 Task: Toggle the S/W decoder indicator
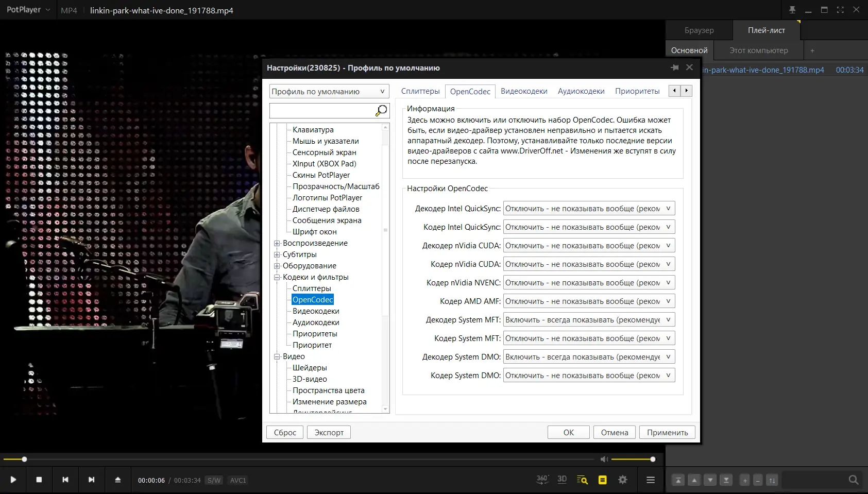coord(214,480)
